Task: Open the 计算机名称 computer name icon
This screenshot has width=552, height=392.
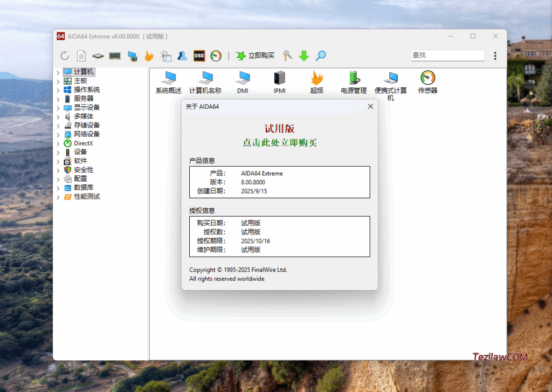Action: coord(205,82)
